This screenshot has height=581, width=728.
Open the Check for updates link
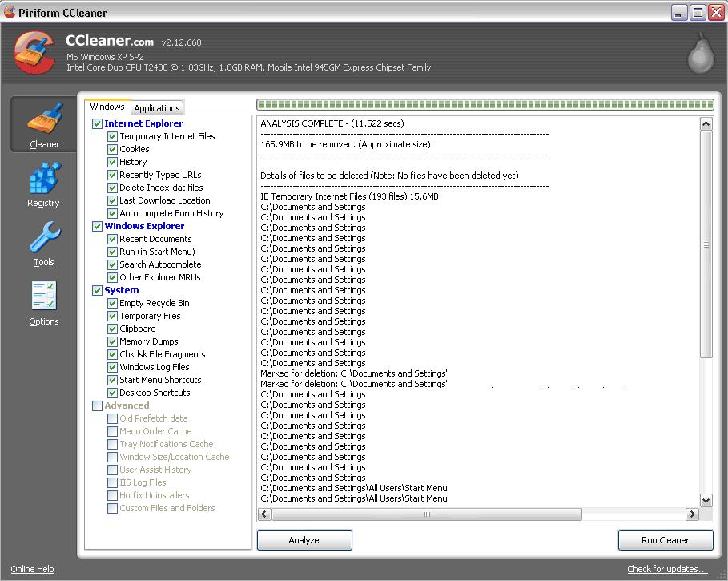[667, 569]
